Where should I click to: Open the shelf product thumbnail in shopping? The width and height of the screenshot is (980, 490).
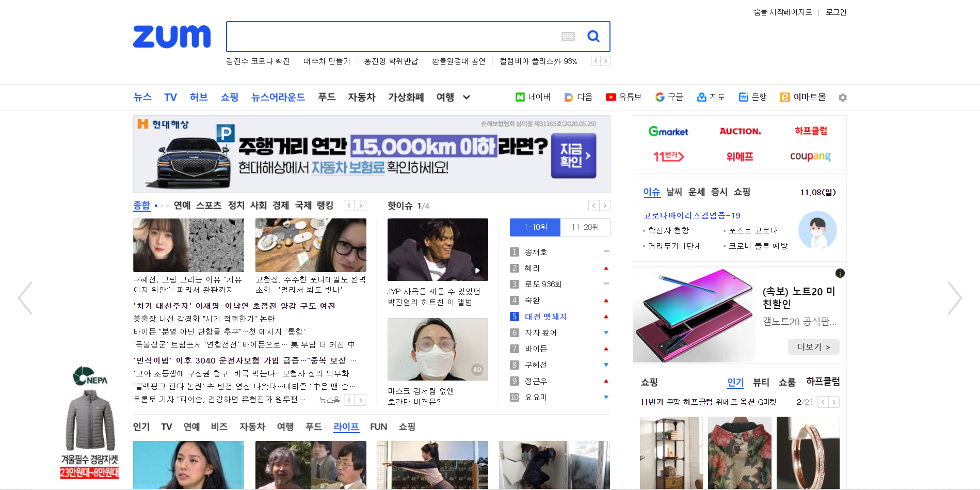(x=671, y=453)
